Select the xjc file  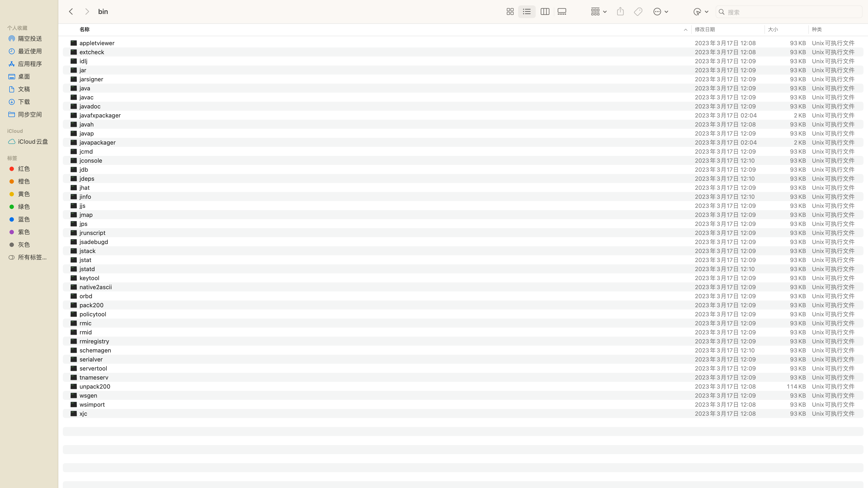click(x=463, y=414)
